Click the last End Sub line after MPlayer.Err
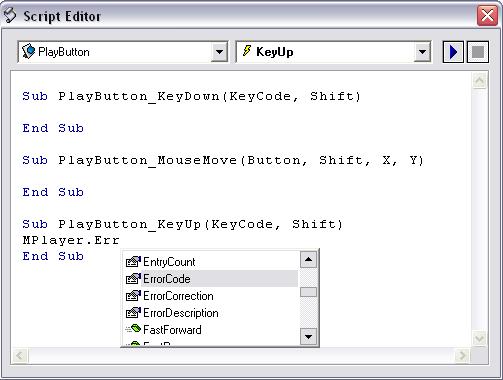This screenshot has height=380, width=503. 53,256
